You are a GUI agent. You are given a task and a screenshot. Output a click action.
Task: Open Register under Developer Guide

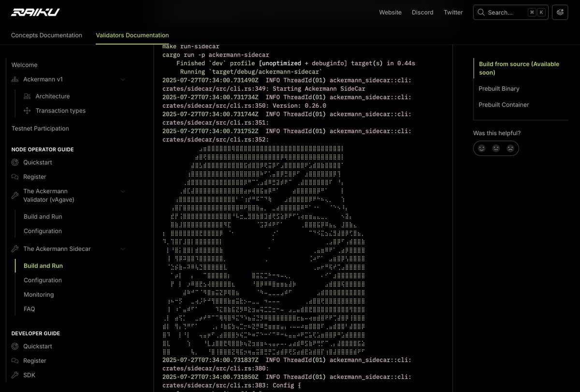[x=35, y=361]
